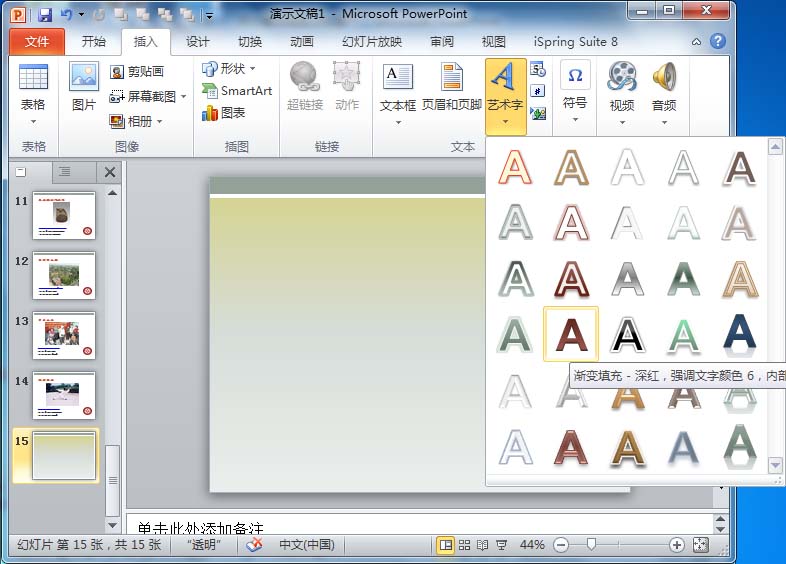
Task: Open the File menu button
Action: [x=37, y=42]
